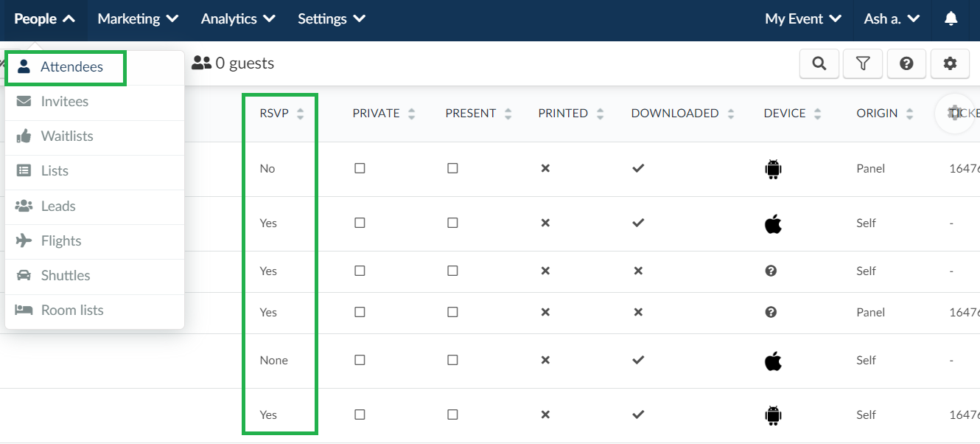Image resolution: width=980 pixels, height=444 pixels.
Task: Click 'Panel' origin in the No RSVP row
Action: click(x=870, y=169)
